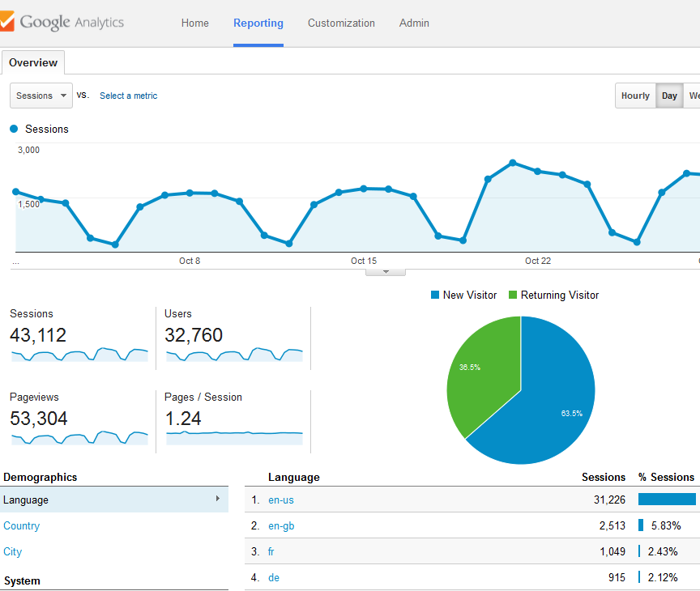This screenshot has width=700, height=591.
Task: Collapse the chart with the arrow tab
Action: [x=385, y=270]
